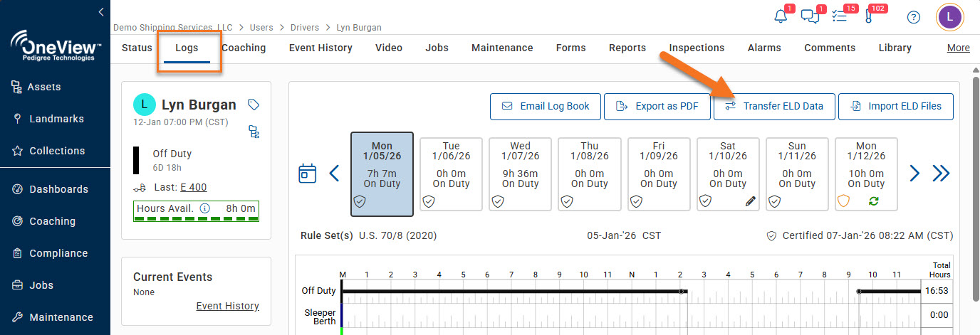The height and width of the screenshot is (335, 980).
Task: Click the tag icon beside Lyn Burgan
Action: coord(253,105)
